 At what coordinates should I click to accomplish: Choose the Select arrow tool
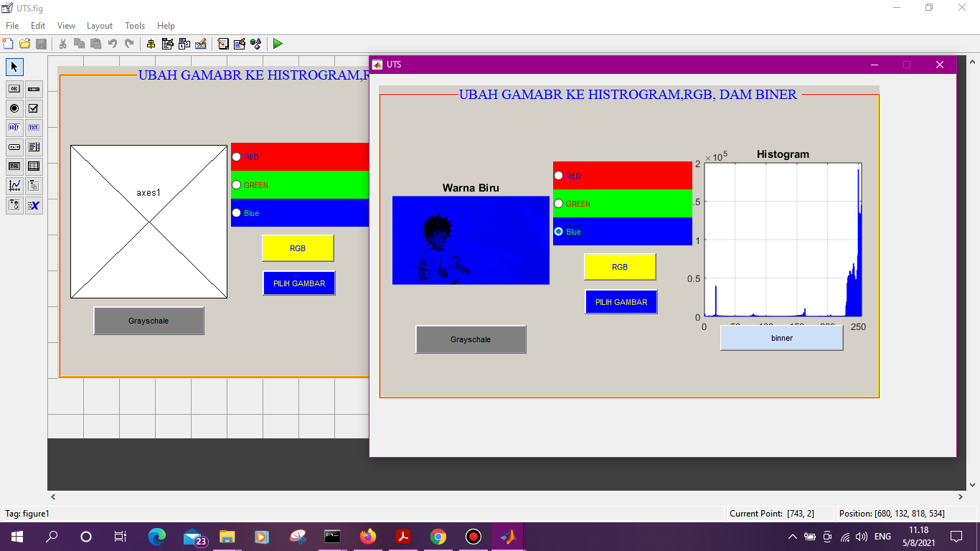(14, 67)
